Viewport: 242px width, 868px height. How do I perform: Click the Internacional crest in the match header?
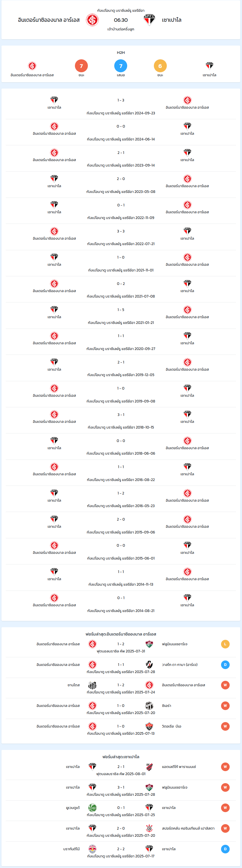[92, 20]
